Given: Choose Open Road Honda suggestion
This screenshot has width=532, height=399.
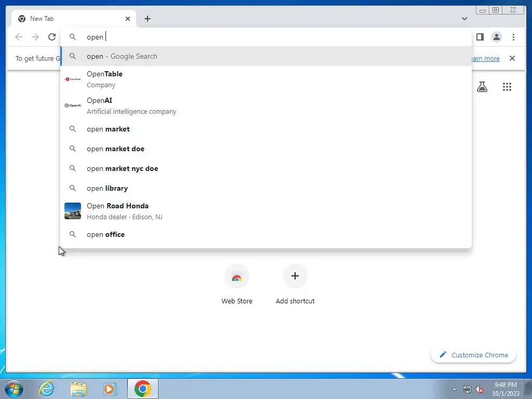Looking at the screenshot, I should [x=266, y=211].
